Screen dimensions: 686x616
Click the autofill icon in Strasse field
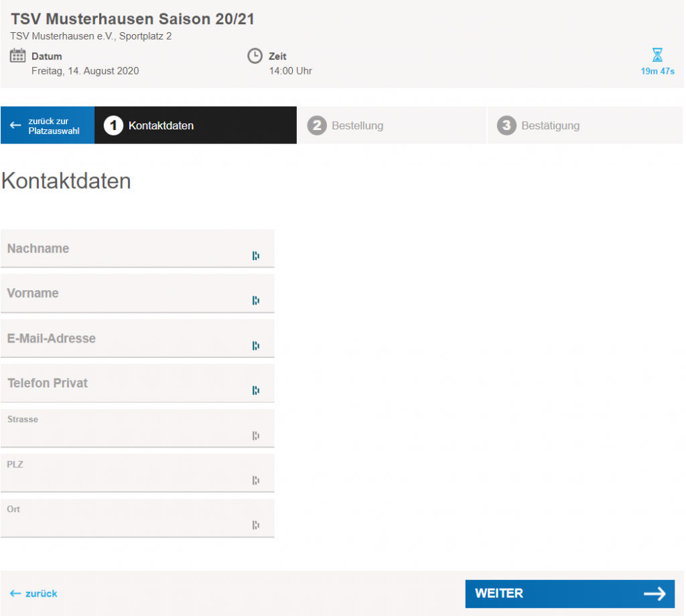pos(256,436)
